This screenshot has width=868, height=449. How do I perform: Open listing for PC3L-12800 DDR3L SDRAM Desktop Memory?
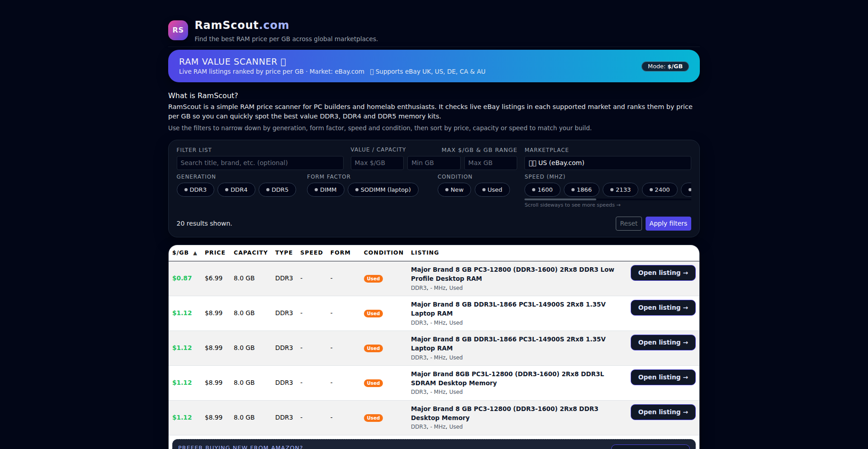click(x=663, y=378)
